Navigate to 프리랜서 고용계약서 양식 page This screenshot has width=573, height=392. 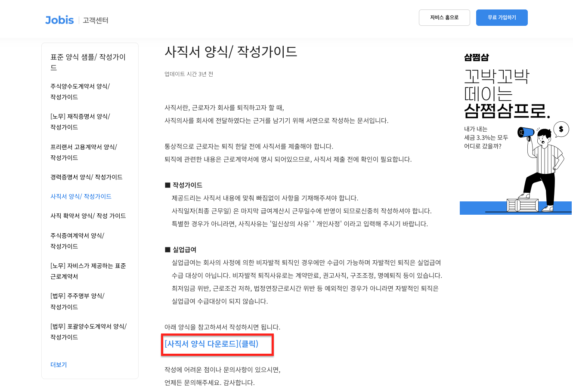(x=83, y=152)
